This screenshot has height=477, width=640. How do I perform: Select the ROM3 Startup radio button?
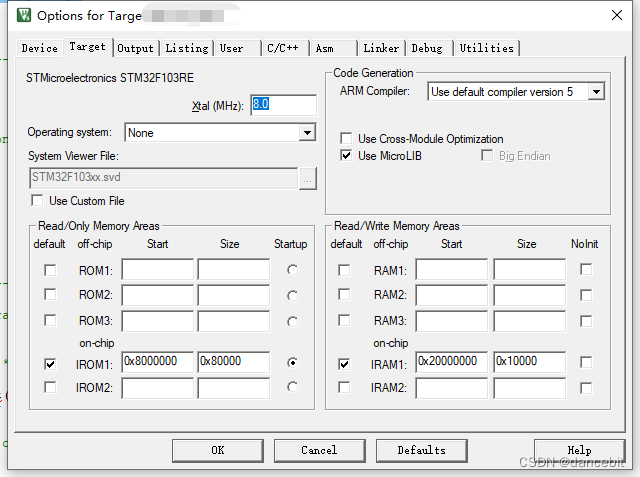(292, 322)
